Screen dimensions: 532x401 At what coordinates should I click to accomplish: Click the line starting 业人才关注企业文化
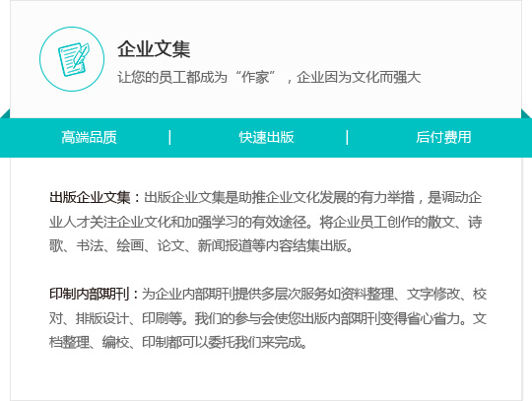[266, 222]
